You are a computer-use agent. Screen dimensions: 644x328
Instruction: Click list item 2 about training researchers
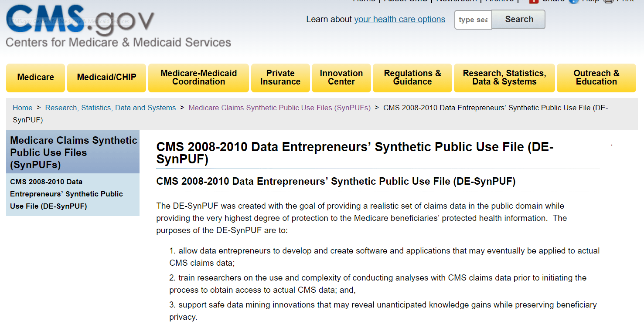point(378,284)
